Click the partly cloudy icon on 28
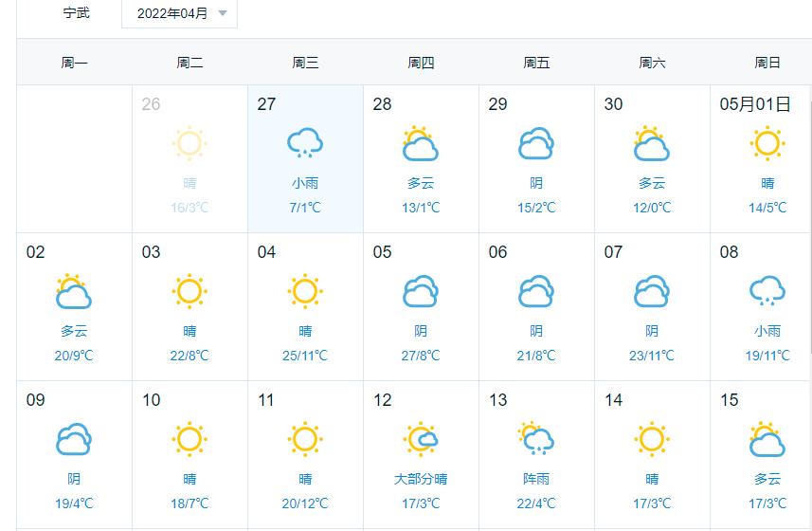This screenshot has height=531, width=812. pos(421,143)
